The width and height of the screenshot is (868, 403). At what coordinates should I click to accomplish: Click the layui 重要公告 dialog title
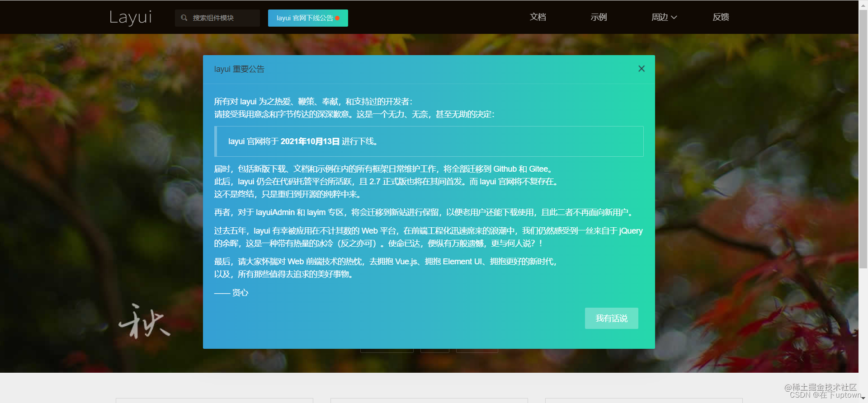239,69
